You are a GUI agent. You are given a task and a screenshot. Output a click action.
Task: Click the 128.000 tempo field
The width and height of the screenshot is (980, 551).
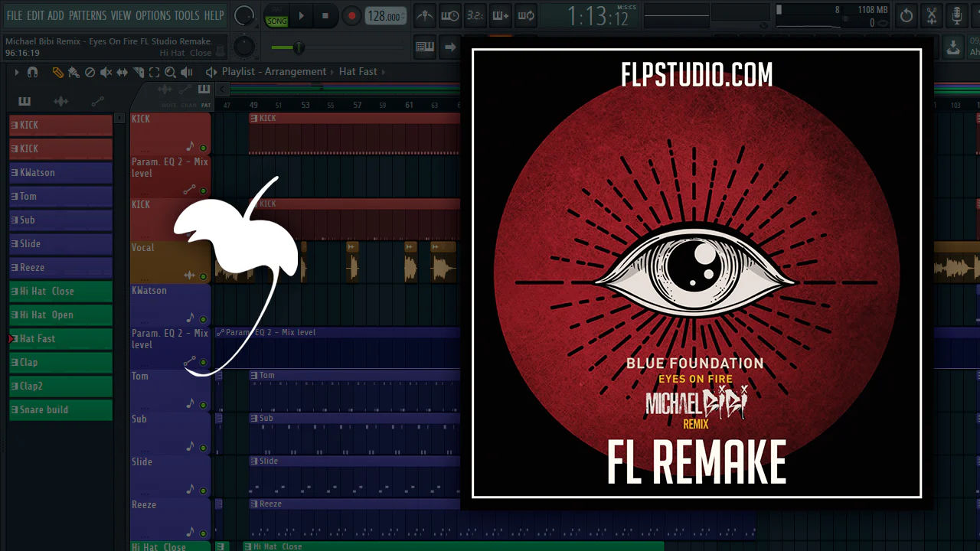point(387,16)
